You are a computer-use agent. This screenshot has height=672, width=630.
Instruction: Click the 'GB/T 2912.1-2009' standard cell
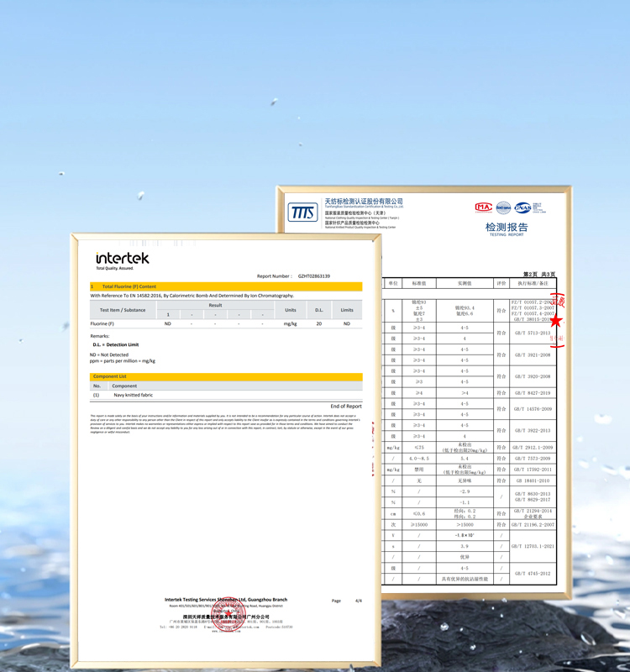[x=533, y=448]
